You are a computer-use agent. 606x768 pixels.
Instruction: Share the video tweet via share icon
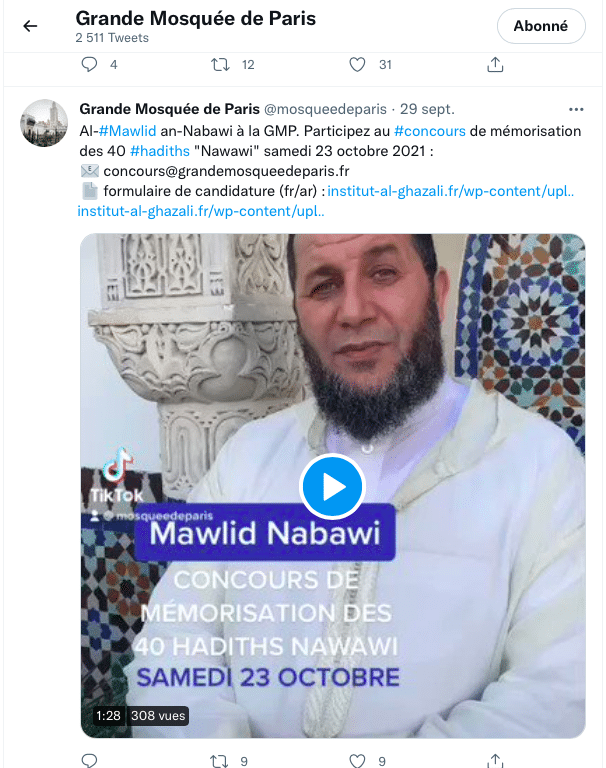tap(495, 761)
